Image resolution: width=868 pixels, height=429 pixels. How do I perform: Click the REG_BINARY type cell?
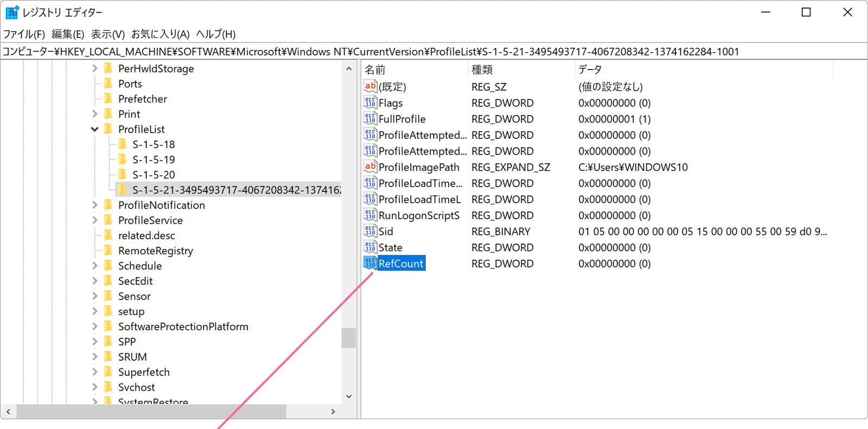point(501,232)
